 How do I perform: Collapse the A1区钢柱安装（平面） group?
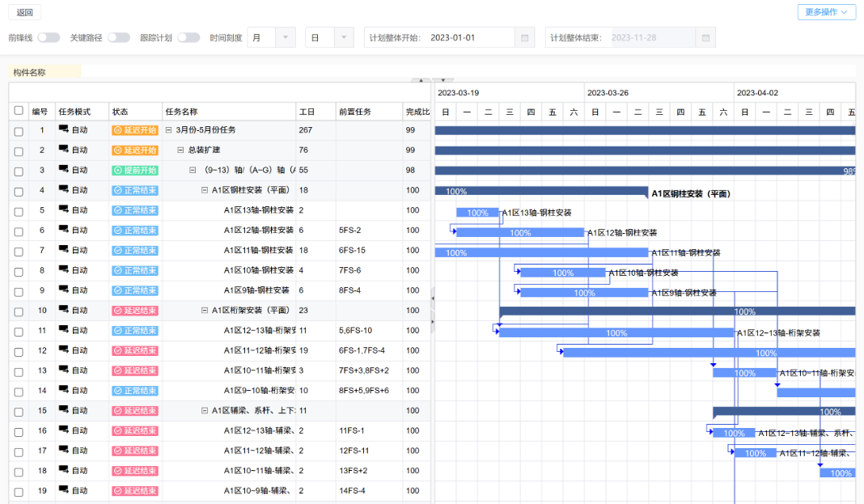(205, 190)
